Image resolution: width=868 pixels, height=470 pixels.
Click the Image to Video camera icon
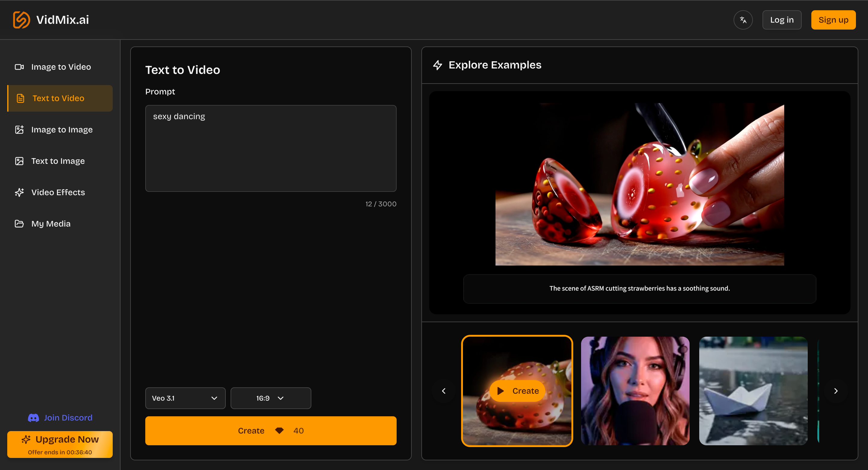tap(19, 67)
